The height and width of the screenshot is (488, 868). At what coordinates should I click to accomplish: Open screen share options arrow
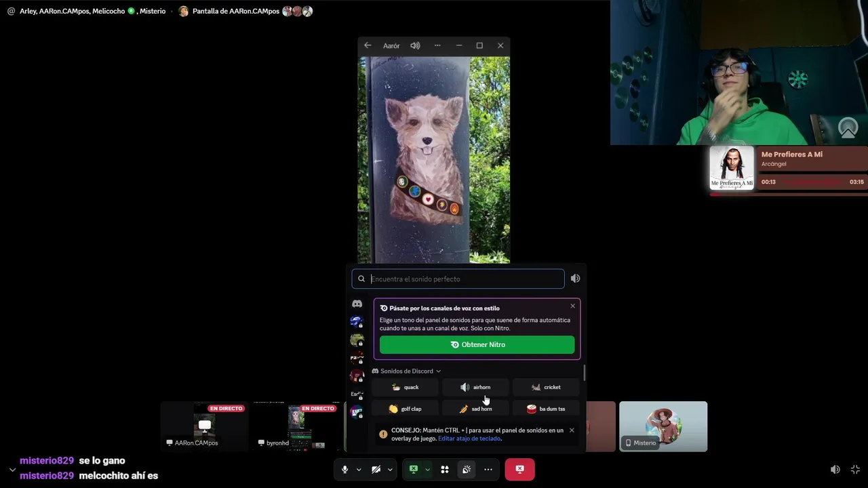point(427,469)
